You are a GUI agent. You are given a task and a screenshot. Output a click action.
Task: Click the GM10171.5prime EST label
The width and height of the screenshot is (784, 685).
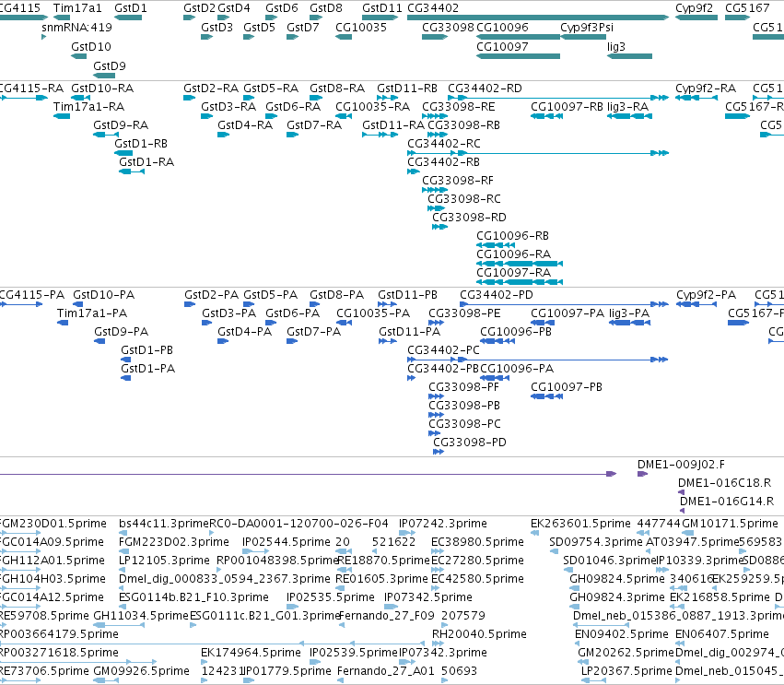(x=730, y=524)
